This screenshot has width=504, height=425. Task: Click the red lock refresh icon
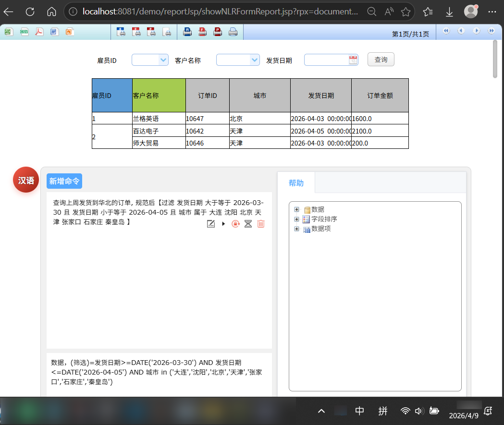tap(235, 224)
